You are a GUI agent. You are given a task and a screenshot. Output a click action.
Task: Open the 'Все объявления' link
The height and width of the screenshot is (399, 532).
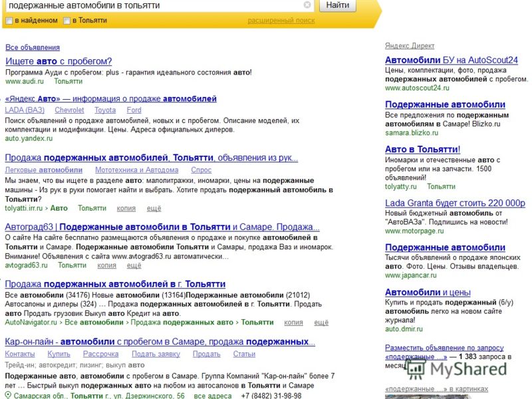(33, 47)
